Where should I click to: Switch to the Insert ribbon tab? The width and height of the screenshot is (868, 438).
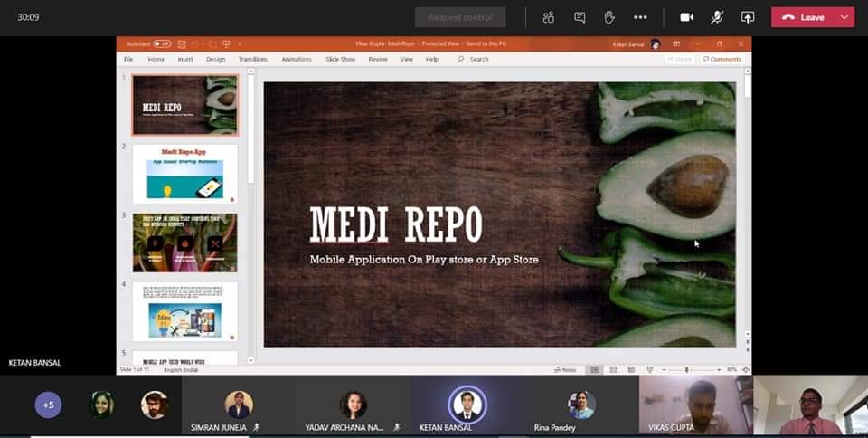pos(185,59)
